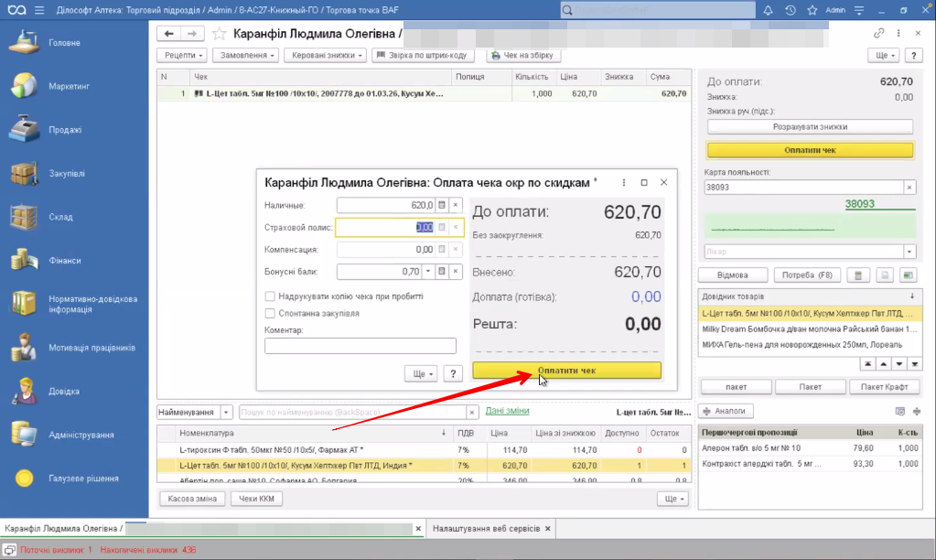Open the Продажі section

pos(65,130)
